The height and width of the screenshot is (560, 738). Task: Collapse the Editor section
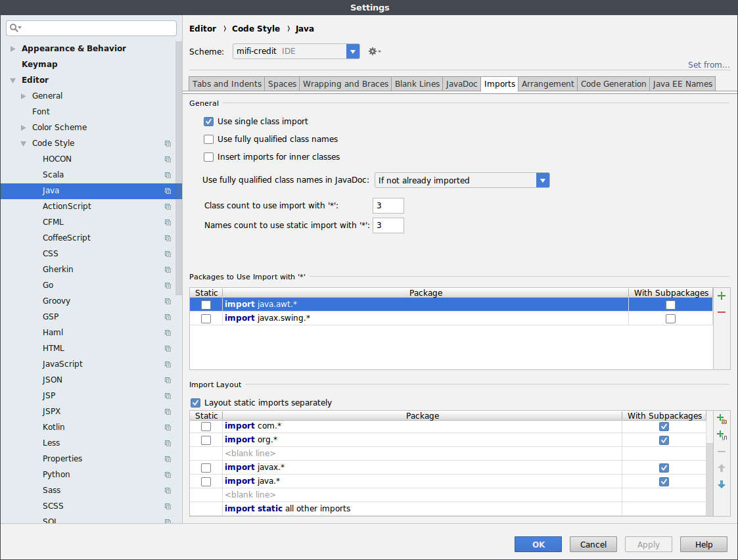(x=12, y=80)
